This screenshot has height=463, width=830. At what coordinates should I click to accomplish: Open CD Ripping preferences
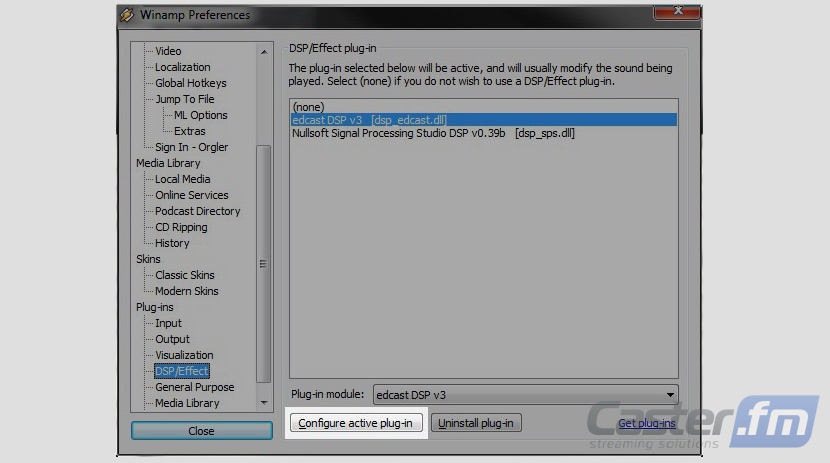click(x=181, y=227)
